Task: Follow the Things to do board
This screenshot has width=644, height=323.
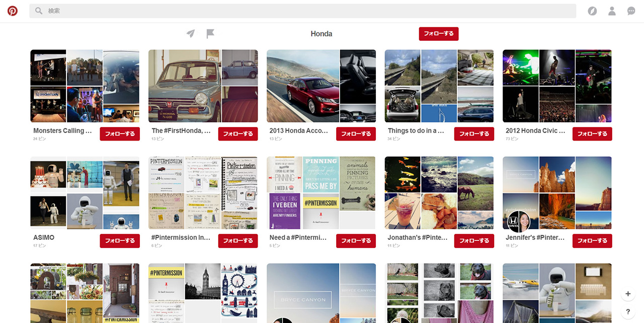Action: [474, 134]
